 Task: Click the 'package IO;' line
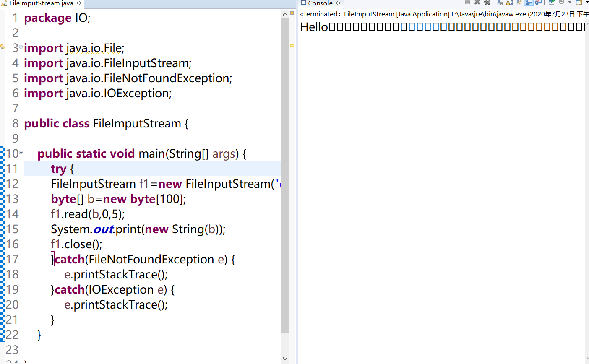57,18
